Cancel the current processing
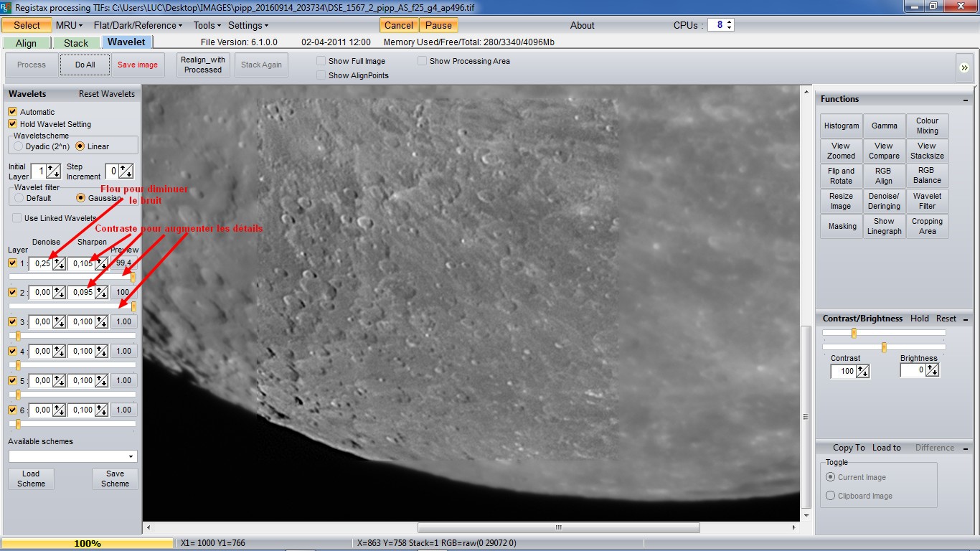980x551 pixels. point(399,25)
